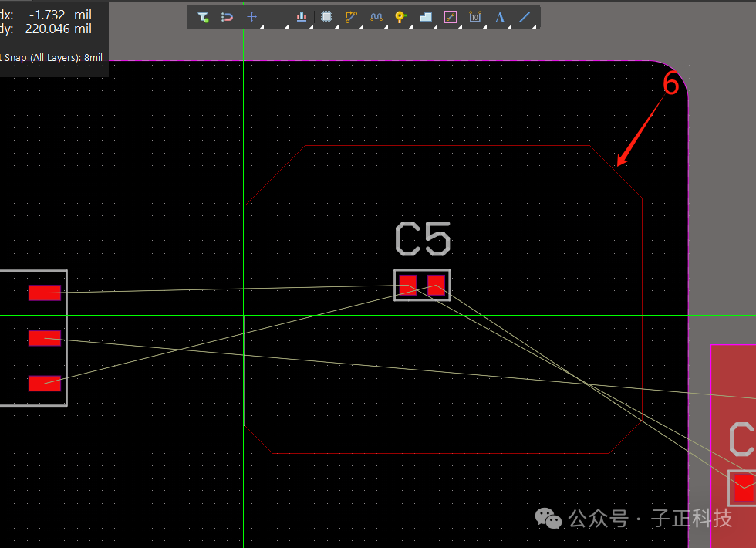Open the snap options magnet icon
The image size is (756, 548).
[227, 17]
